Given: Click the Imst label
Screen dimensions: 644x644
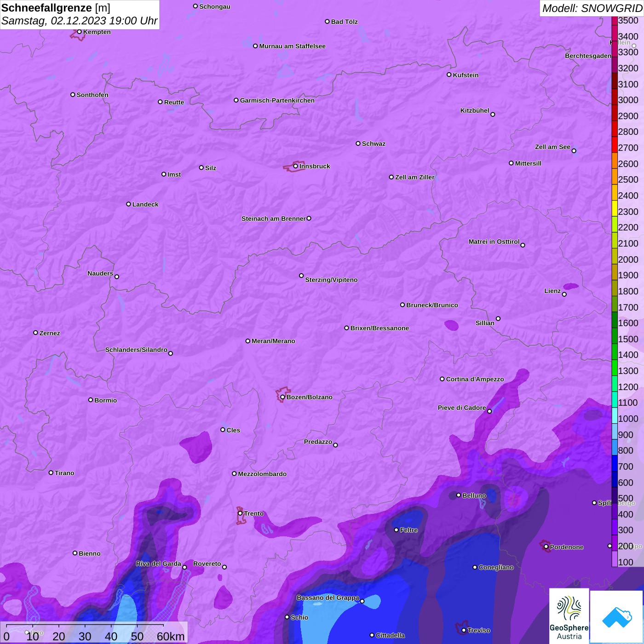Looking at the screenshot, I should coord(174,174).
